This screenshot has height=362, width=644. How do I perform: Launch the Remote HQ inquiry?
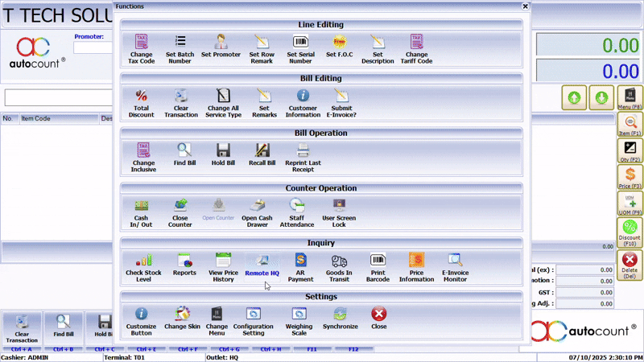[262, 265]
